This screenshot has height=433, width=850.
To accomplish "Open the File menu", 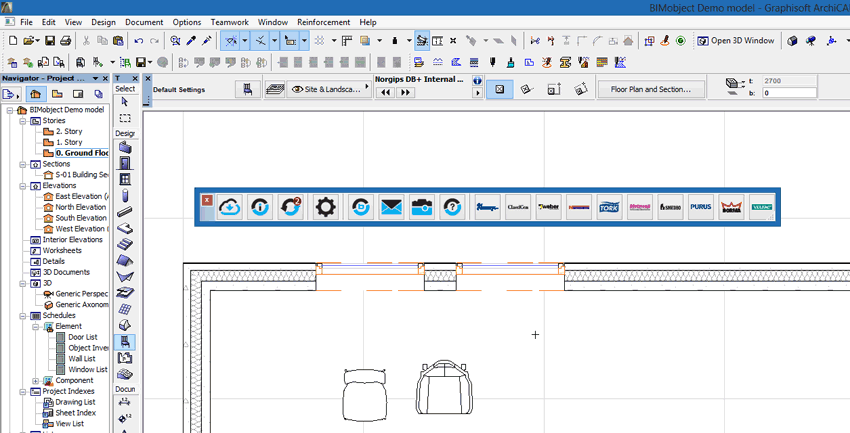I will point(26,22).
